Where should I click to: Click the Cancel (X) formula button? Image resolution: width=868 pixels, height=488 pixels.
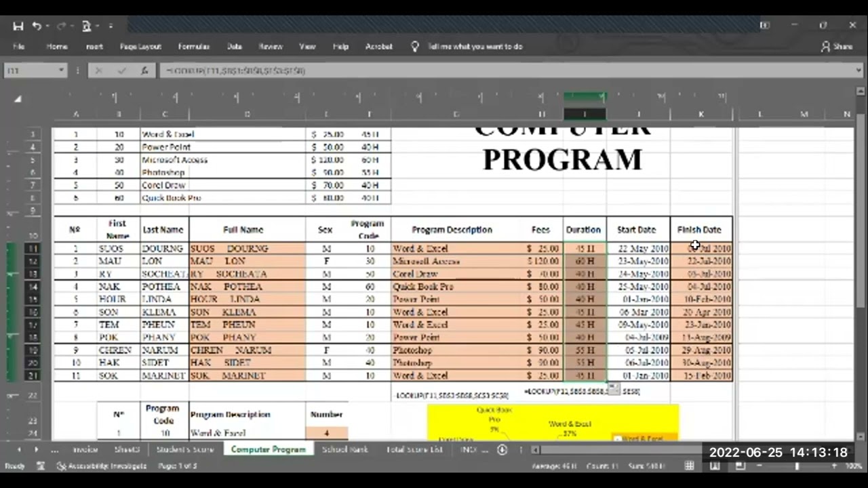(99, 70)
